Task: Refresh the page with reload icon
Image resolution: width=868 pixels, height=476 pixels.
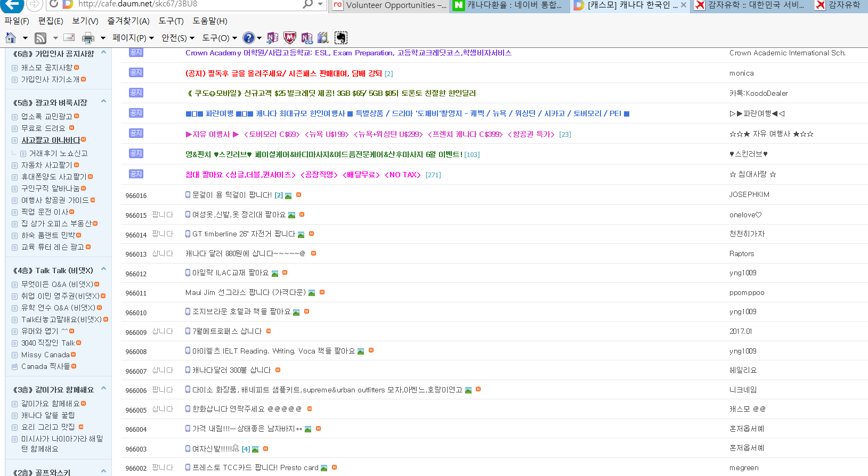Action: (x=54, y=4)
